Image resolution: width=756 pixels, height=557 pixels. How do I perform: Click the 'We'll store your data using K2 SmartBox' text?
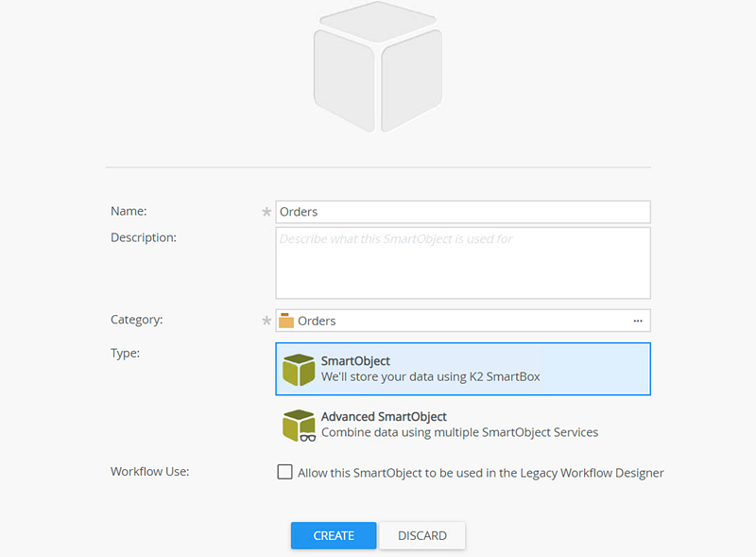pyautogui.click(x=431, y=377)
